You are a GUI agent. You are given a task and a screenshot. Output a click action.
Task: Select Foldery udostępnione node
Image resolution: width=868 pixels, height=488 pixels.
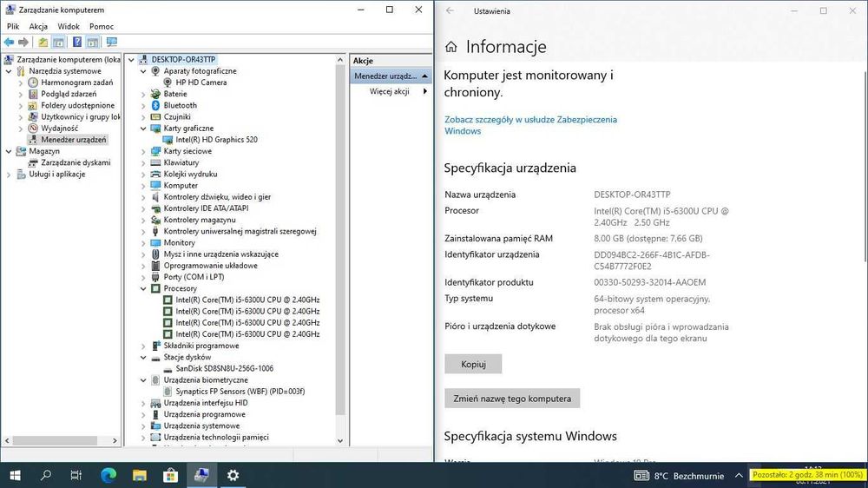(x=78, y=105)
